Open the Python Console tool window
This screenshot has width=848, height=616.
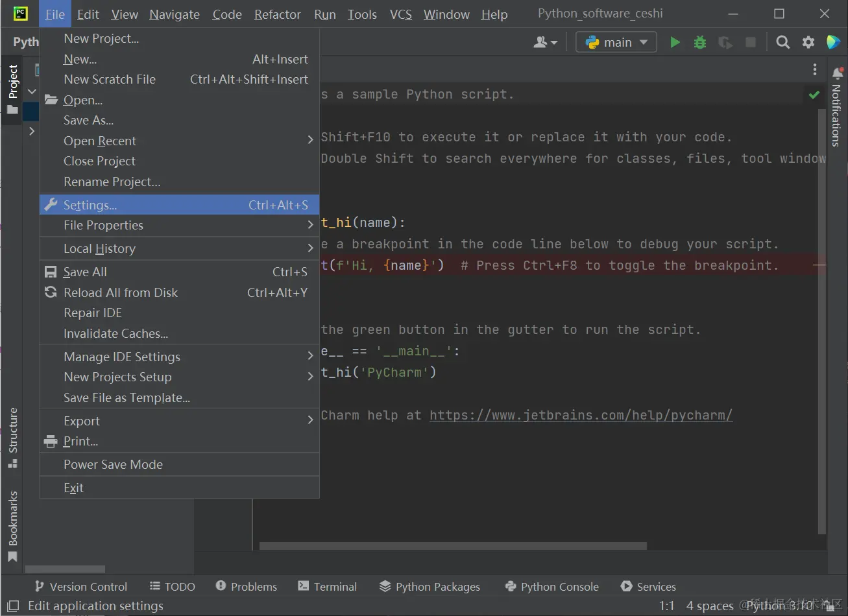pos(551,586)
